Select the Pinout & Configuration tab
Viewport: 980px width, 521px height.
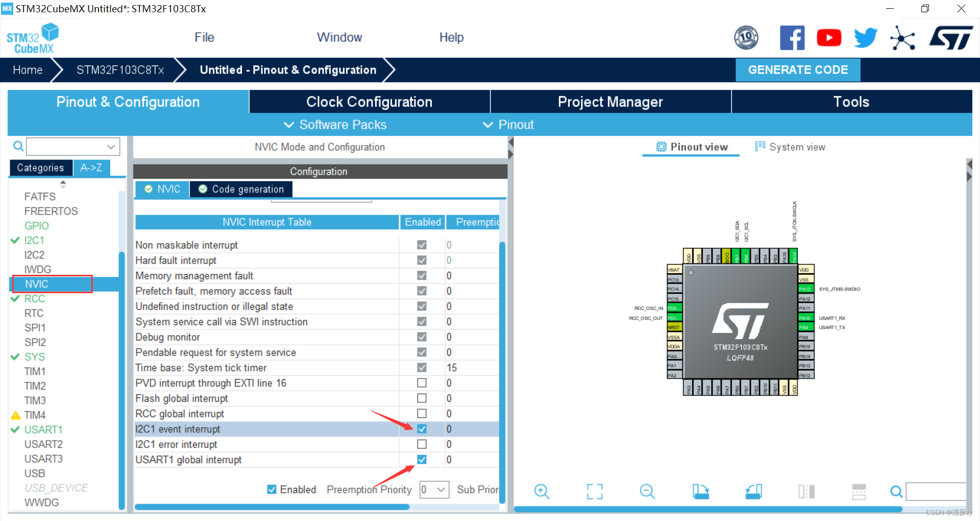point(128,102)
